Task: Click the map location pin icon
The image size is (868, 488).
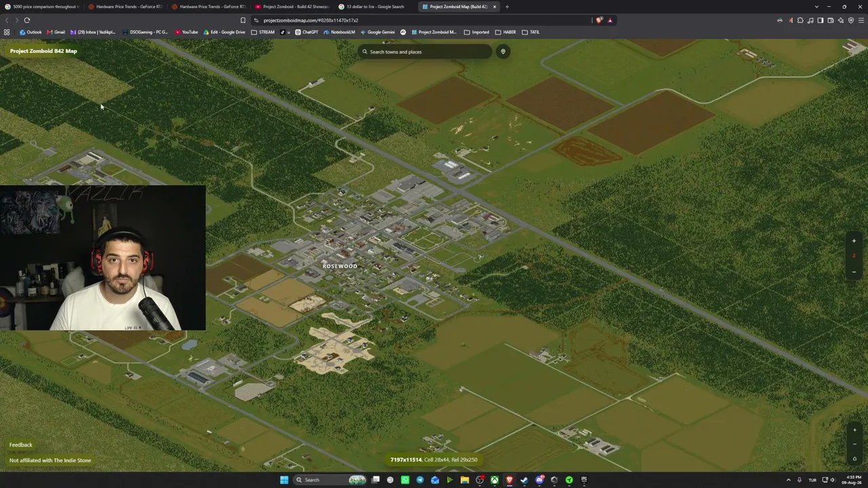Action: click(x=502, y=52)
